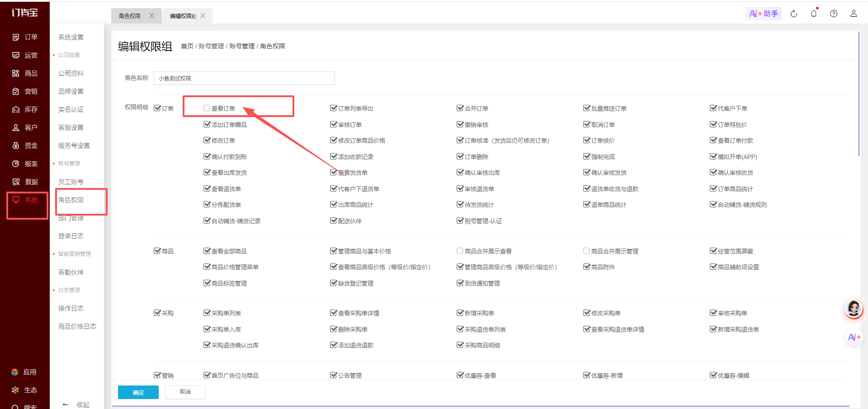Open the 数据 data sidebar icon
Screen dimensions: 868x409
[16, 182]
